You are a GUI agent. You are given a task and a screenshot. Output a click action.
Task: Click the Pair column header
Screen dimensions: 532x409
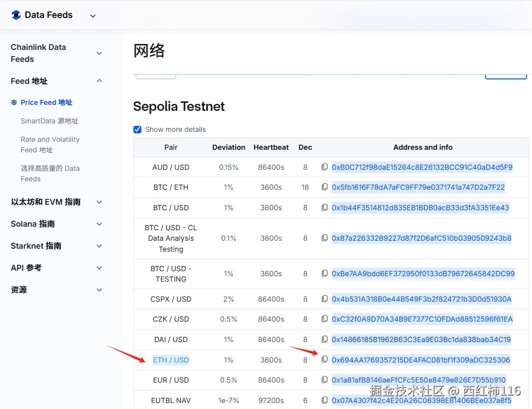[171, 147]
